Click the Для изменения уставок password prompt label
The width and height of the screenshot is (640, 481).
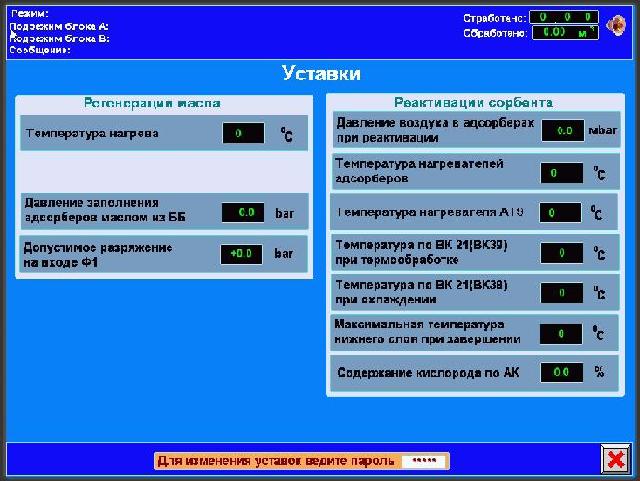pos(277,461)
